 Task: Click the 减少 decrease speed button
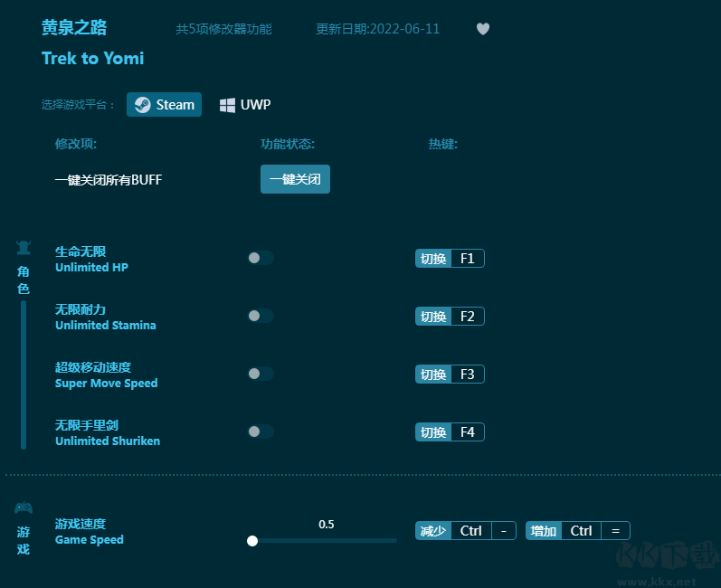[x=433, y=531]
